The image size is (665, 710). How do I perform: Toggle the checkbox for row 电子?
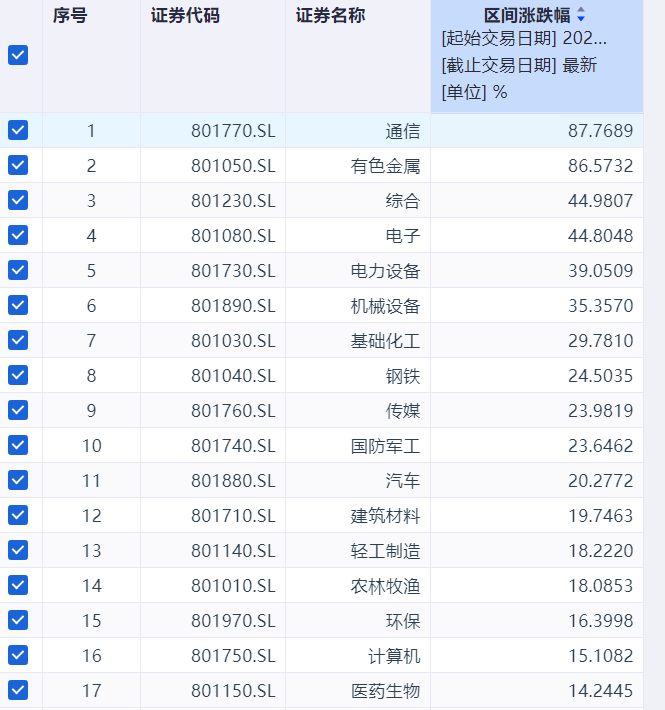pos(18,235)
